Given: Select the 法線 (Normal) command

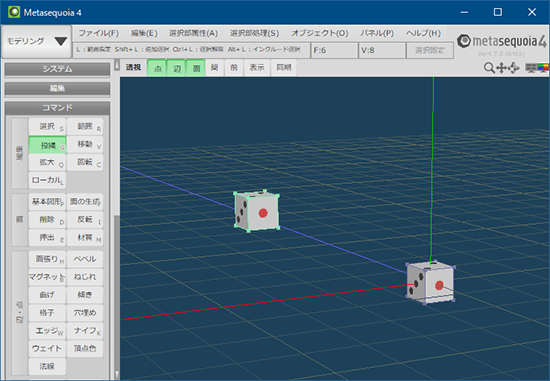Looking at the screenshot, I should 47,367.
